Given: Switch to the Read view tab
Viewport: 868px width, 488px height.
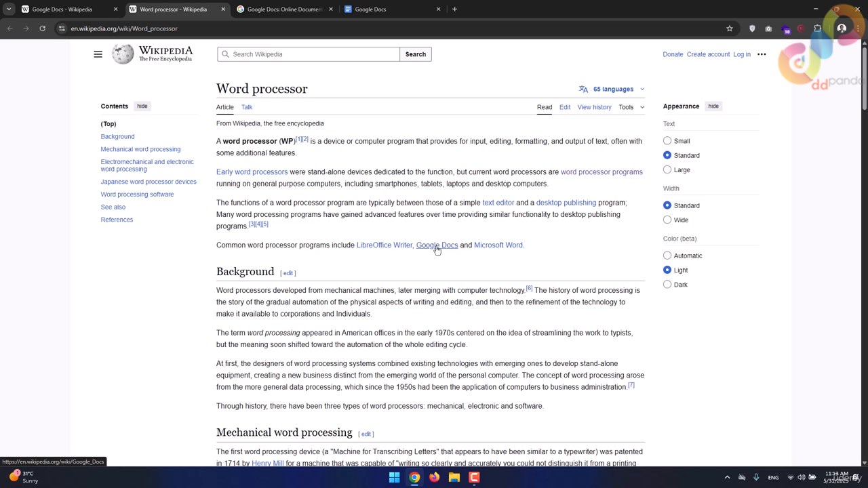Looking at the screenshot, I should click(545, 107).
